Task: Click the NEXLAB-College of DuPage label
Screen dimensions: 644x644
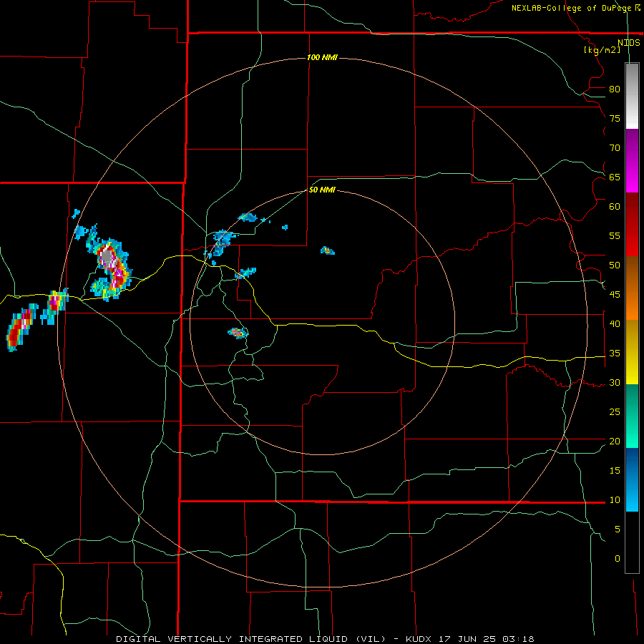Action: click(x=571, y=8)
